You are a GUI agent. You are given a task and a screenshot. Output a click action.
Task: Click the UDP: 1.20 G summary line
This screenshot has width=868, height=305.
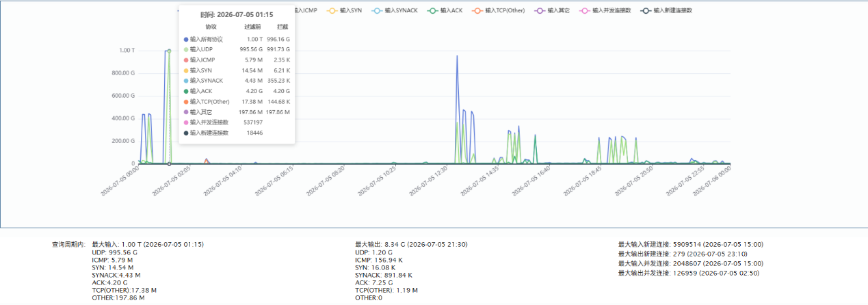(373, 252)
